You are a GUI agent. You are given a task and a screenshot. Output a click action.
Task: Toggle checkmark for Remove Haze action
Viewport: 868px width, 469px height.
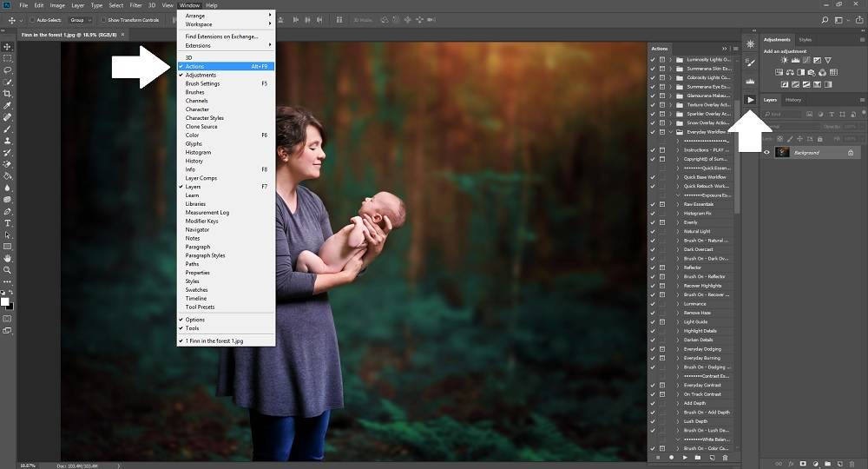pos(653,313)
